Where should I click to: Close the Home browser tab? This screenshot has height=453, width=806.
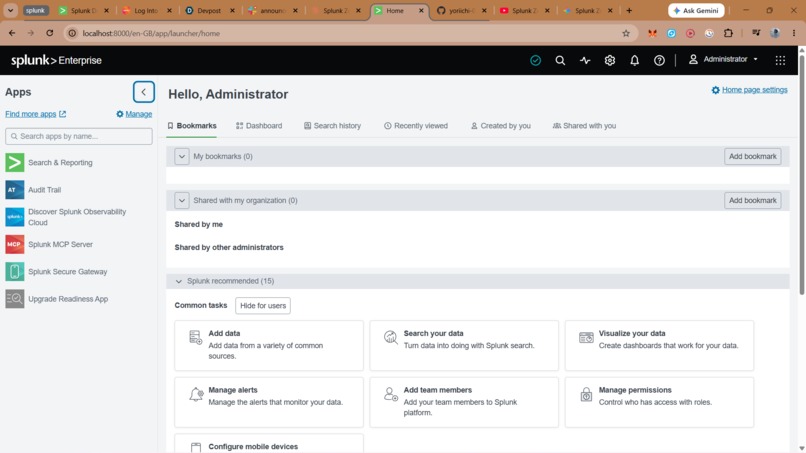(421, 10)
